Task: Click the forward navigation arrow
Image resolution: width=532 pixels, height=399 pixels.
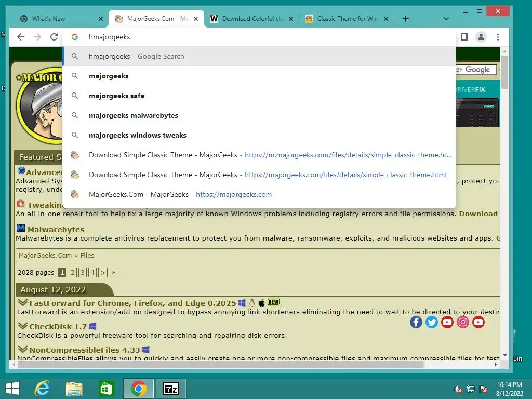Action: (x=37, y=37)
